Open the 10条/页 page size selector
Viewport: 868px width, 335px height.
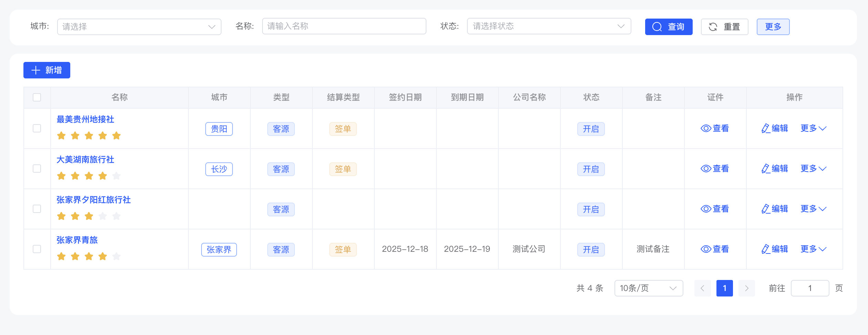pos(648,288)
